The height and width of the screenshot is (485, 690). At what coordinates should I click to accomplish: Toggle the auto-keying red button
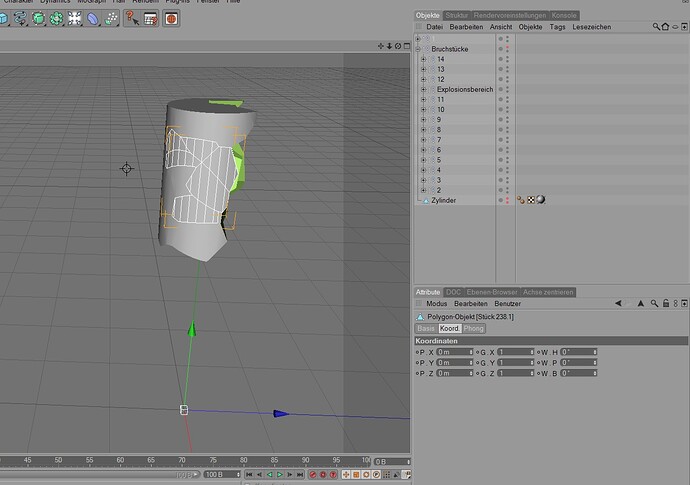click(x=323, y=474)
